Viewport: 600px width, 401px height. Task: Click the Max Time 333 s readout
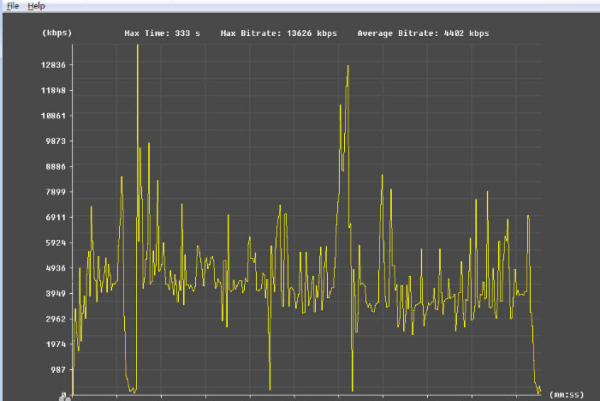click(162, 33)
